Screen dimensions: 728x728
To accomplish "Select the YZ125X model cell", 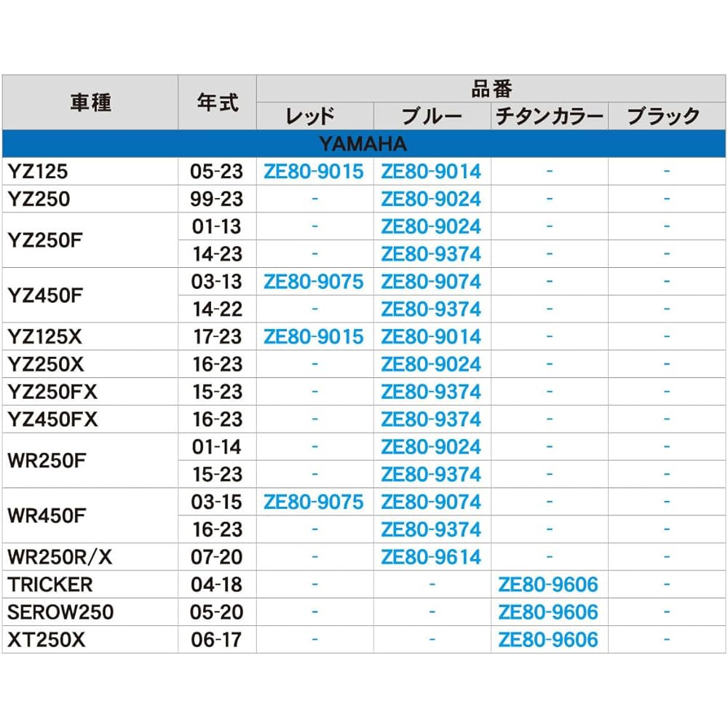I will (x=90, y=336).
